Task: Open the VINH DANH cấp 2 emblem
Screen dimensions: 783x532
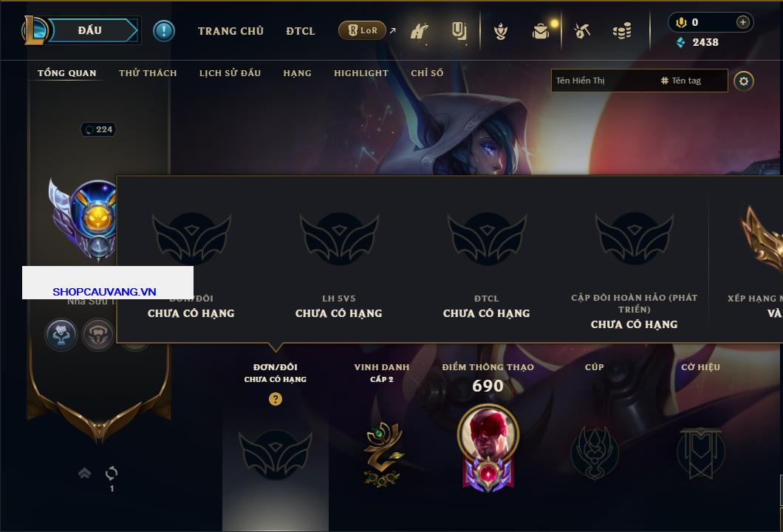Action: click(382, 454)
